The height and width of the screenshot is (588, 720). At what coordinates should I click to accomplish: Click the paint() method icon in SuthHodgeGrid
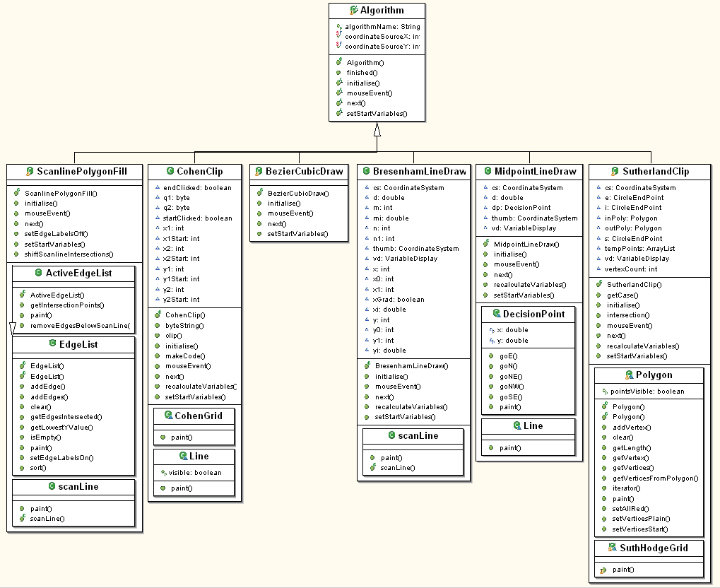click(603, 570)
